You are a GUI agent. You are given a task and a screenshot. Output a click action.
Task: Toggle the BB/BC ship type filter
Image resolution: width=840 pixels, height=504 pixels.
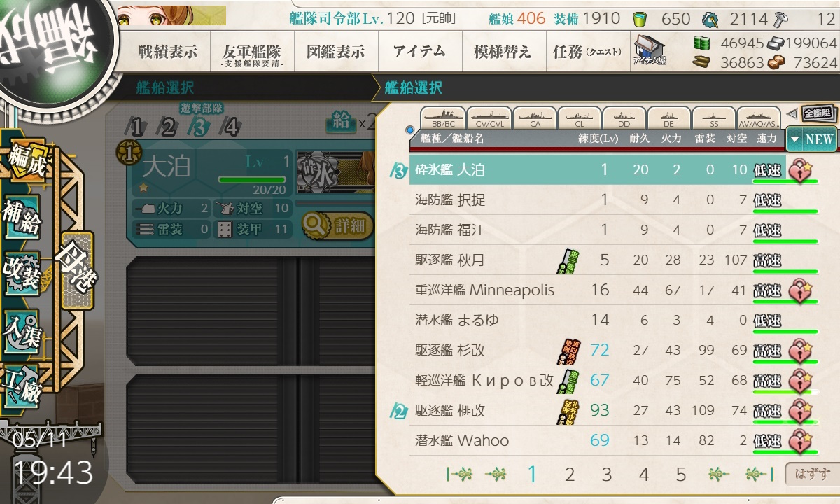click(442, 117)
